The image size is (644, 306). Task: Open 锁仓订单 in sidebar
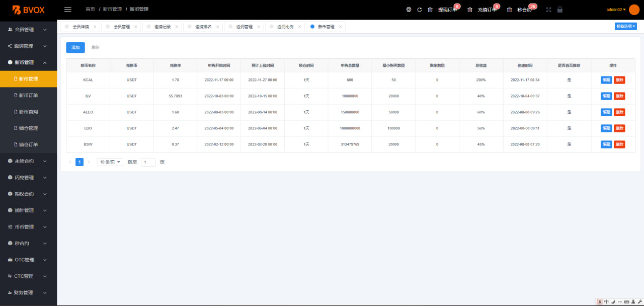[x=28, y=144]
